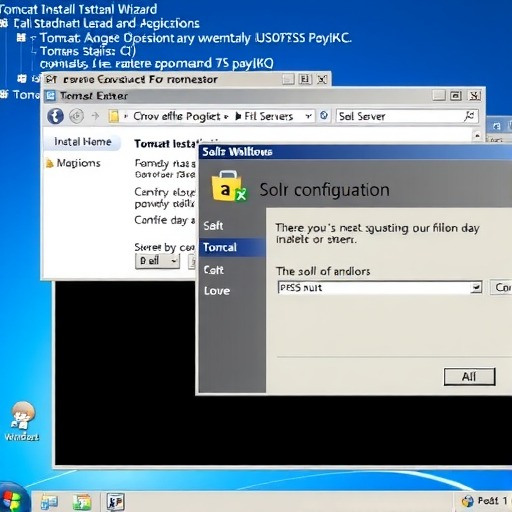Click the All button in Solr configuration
The width and height of the screenshot is (512, 512).
[469, 377]
